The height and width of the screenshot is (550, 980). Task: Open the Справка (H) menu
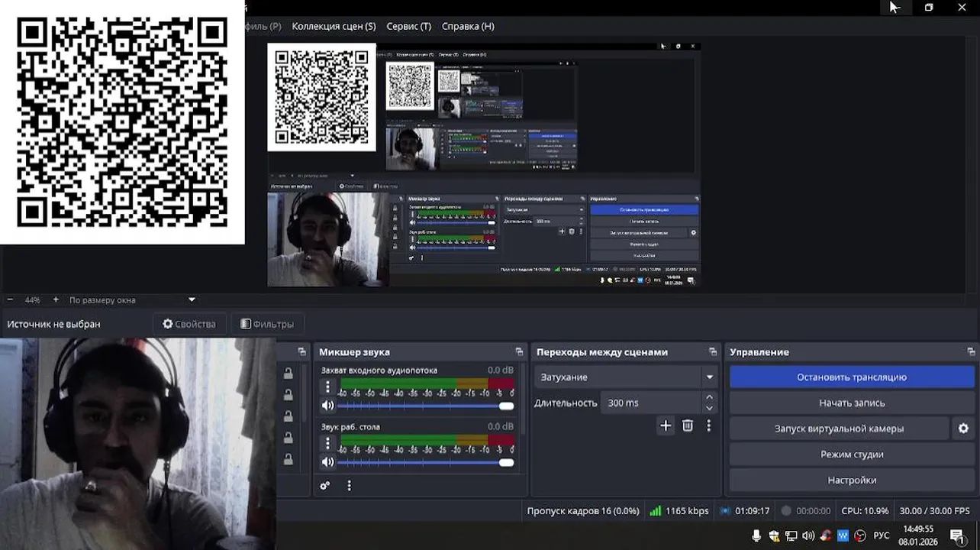pyautogui.click(x=468, y=26)
